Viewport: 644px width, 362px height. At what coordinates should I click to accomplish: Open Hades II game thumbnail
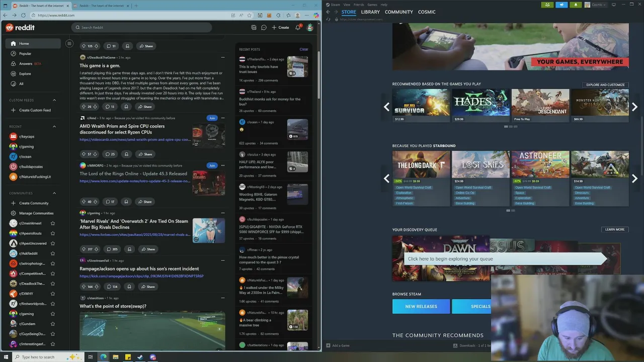(x=481, y=103)
